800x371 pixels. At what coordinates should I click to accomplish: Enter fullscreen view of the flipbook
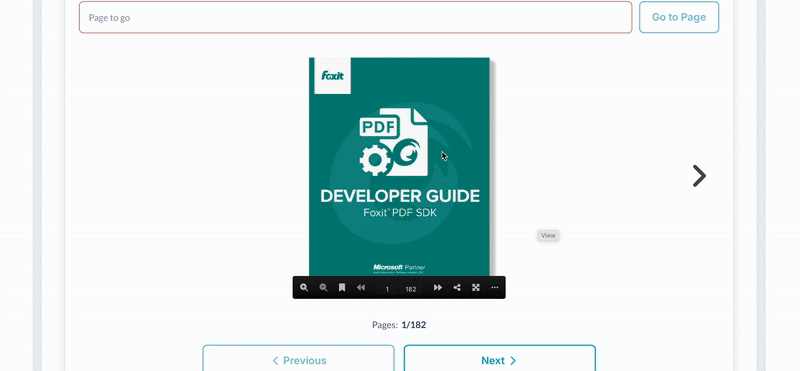(476, 288)
